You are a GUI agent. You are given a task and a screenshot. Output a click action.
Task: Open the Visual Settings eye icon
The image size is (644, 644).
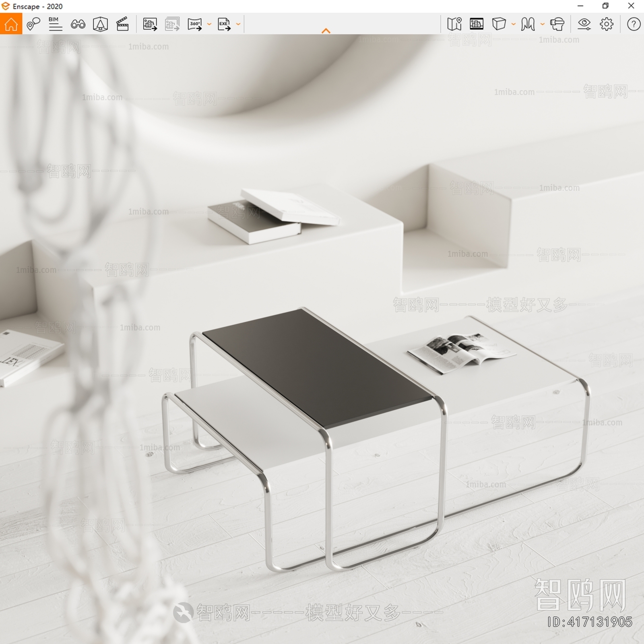[x=584, y=24]
